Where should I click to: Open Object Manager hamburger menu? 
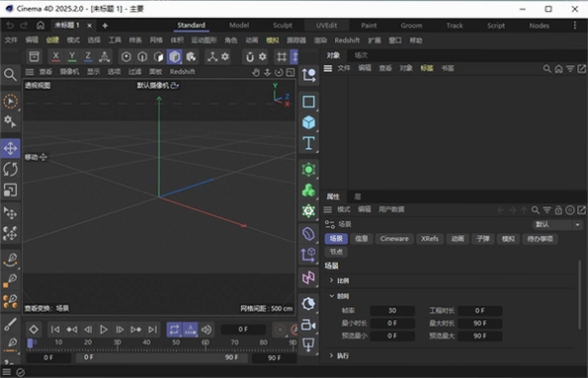tap(328, 68)
